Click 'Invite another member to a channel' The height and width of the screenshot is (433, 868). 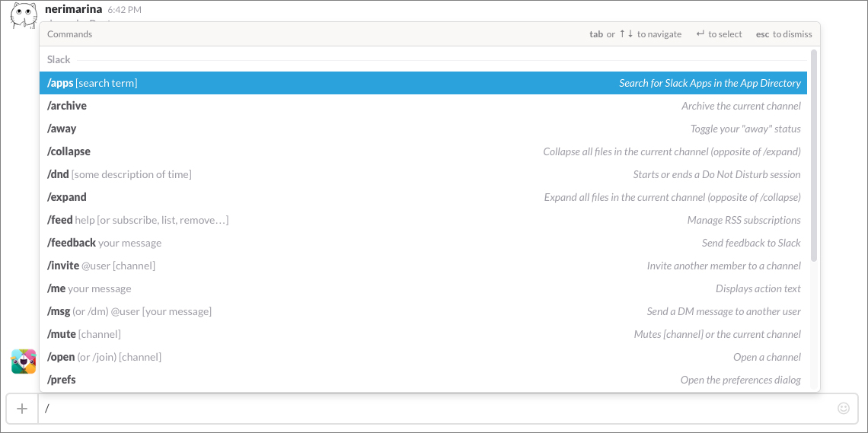[x=724, y=266]
